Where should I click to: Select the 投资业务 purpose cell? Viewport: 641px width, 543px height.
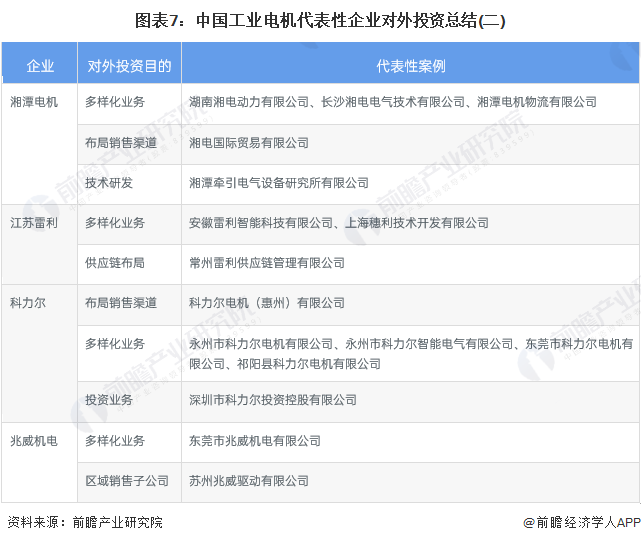109,400
